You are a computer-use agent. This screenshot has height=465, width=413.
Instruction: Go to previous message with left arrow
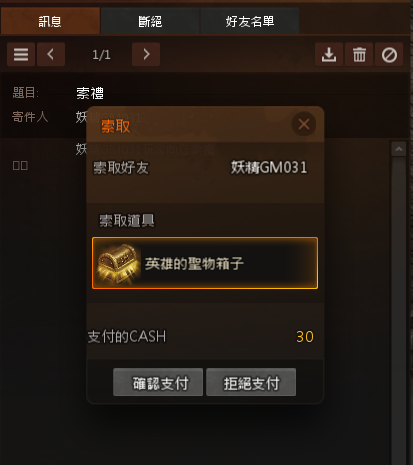pos(51,54)
